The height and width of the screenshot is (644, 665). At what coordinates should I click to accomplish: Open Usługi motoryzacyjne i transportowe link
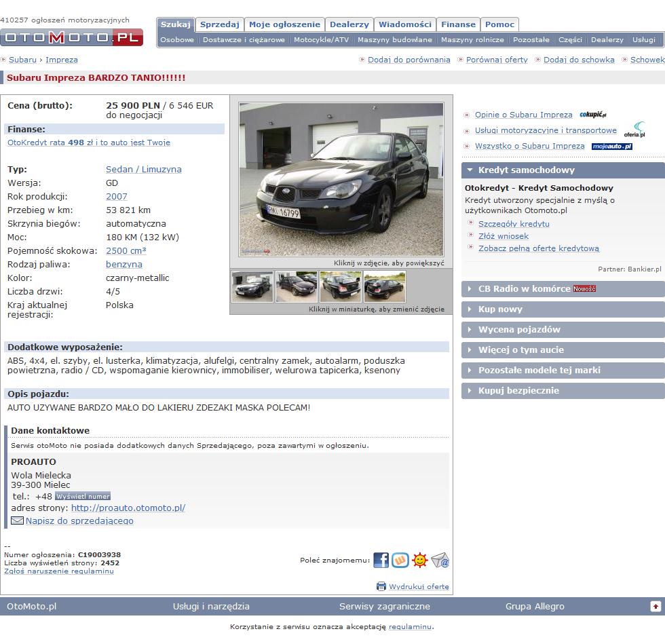546,130
